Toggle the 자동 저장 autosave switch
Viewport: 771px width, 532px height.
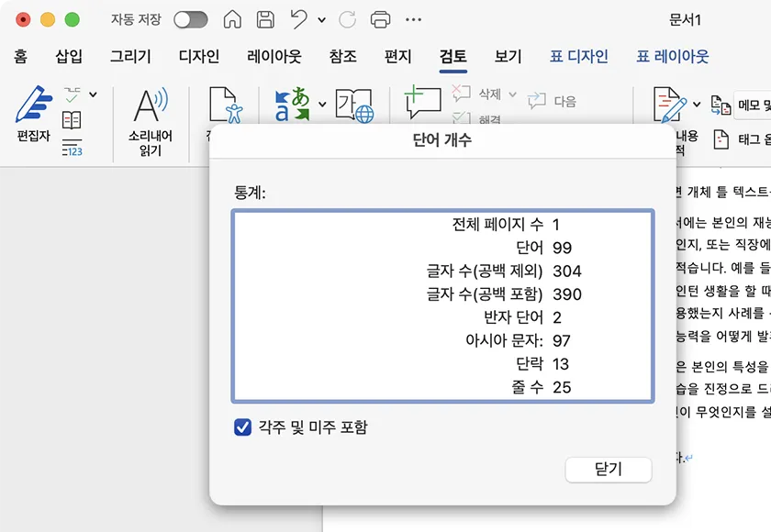(191, 19)
